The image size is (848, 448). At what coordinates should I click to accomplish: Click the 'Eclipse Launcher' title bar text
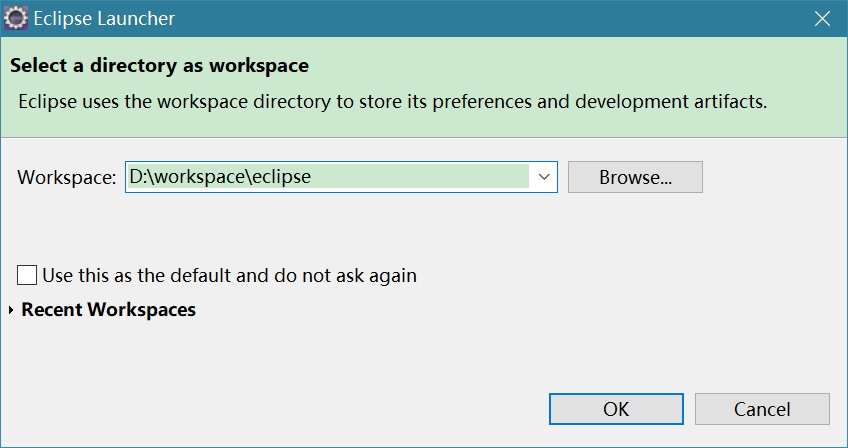click(x=104, y=18)
